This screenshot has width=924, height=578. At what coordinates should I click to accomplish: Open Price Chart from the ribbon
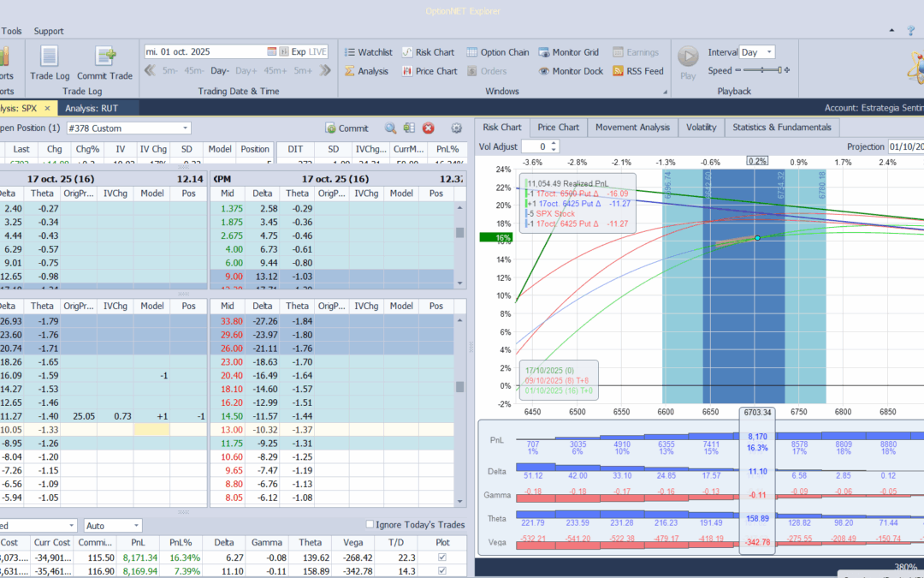[429, 71]
